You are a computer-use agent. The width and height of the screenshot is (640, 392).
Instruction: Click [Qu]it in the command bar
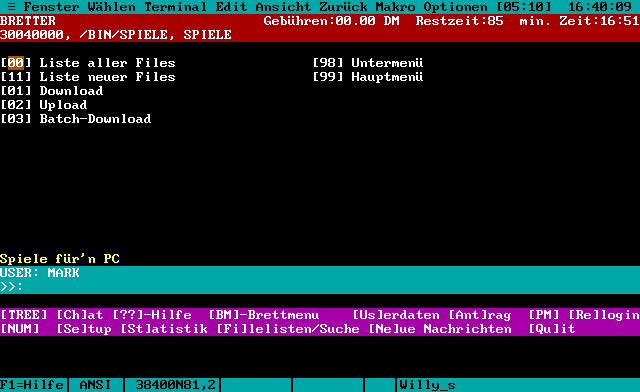552,329
